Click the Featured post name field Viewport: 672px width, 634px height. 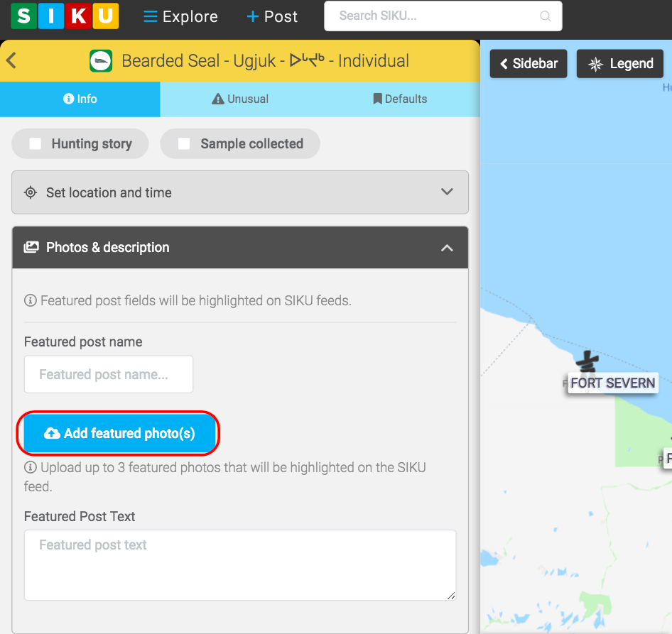109,374
